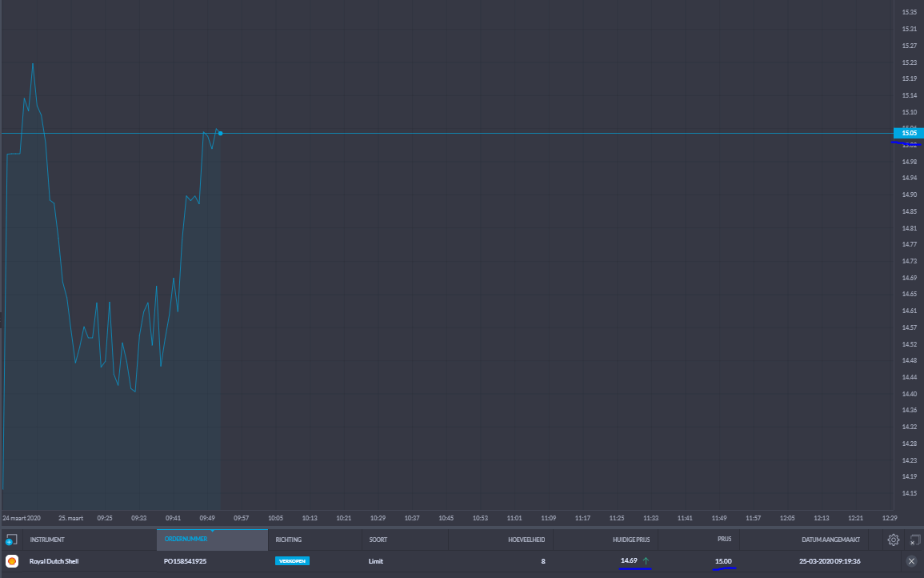This screenshot has height=578, width=924.
Task: Open the orders table settings gear
Action: click(x=894, y=540)
